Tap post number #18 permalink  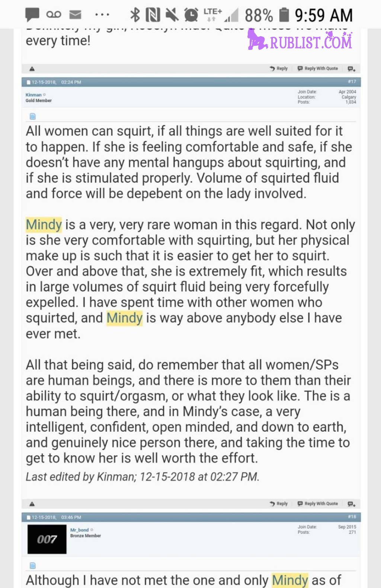(352, 517)
